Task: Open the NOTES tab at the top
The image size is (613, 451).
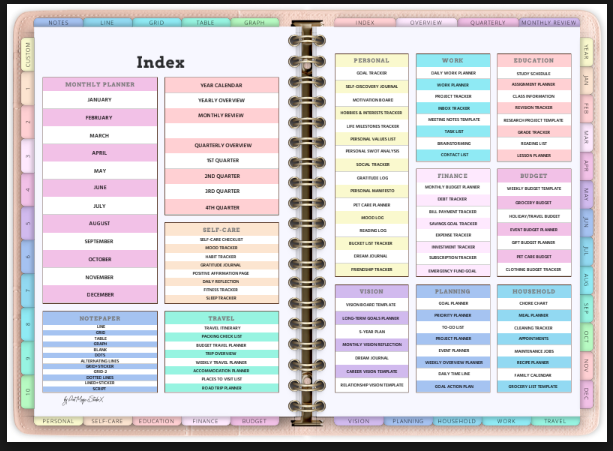Action: 58,23
